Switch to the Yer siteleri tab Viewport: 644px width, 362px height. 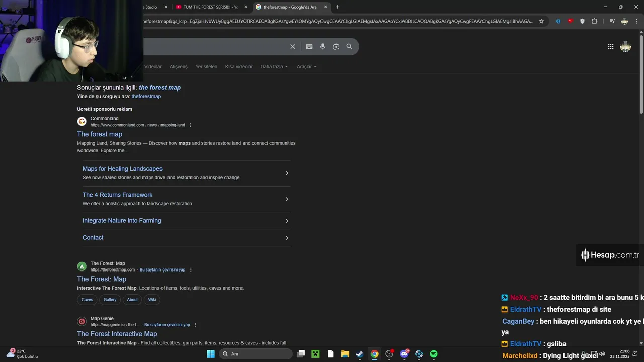pyautogui.click(x=206, y=67)
